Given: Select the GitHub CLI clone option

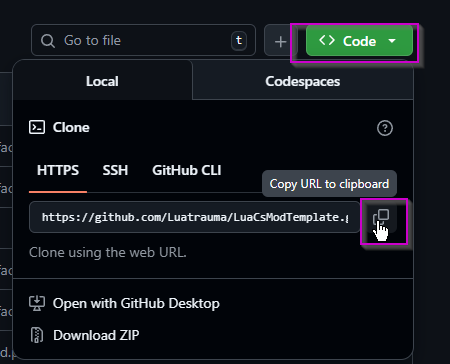Looking at the screenshot, I should (x=187, y=170).
